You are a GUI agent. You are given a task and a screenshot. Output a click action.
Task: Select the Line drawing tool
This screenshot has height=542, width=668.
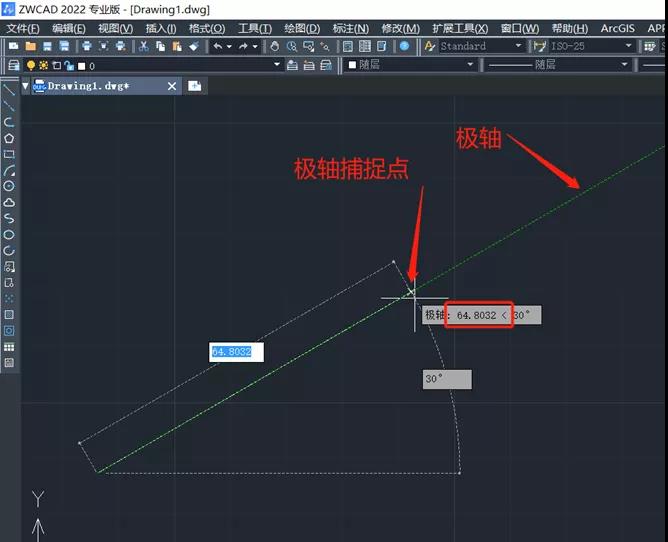click(x=9, y=90)
